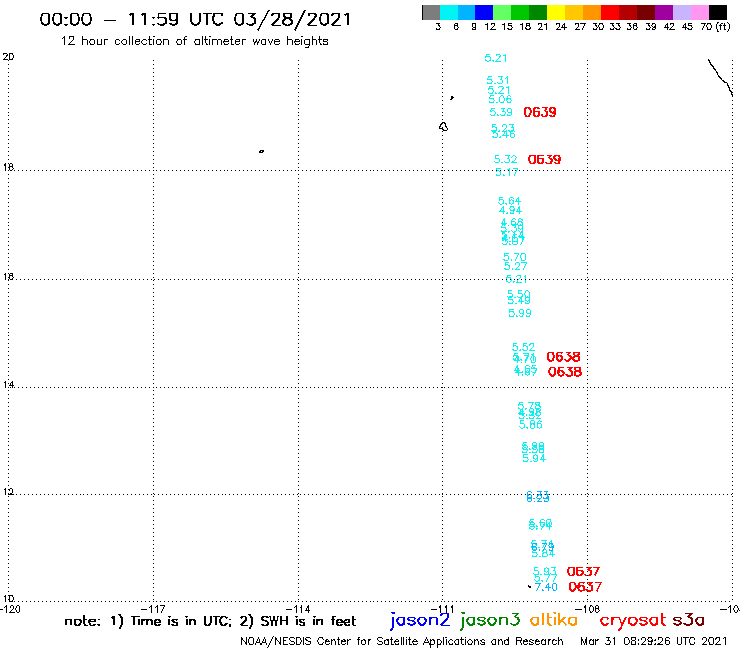Click the '20' latitude axis label
This screenshot has height=650, width=740.
click(x=8, y=57)
